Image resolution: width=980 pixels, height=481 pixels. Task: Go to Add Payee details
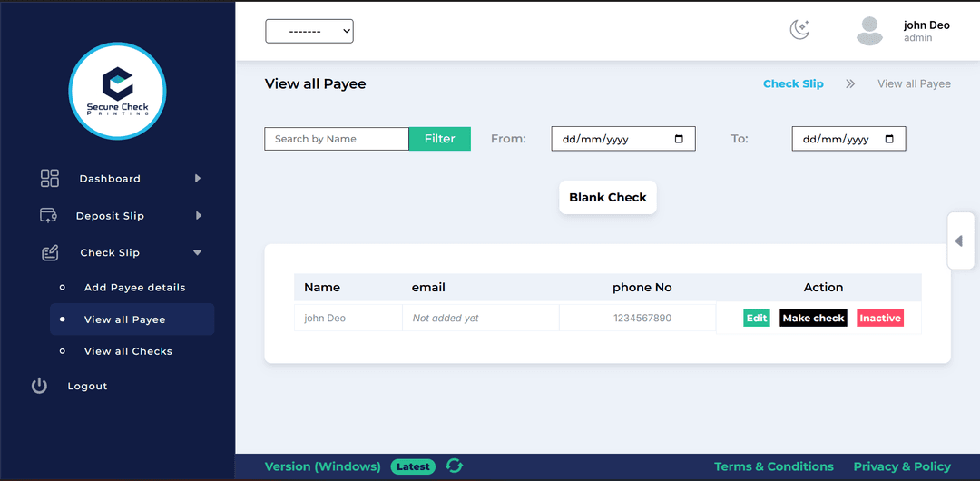pos(135,288)
